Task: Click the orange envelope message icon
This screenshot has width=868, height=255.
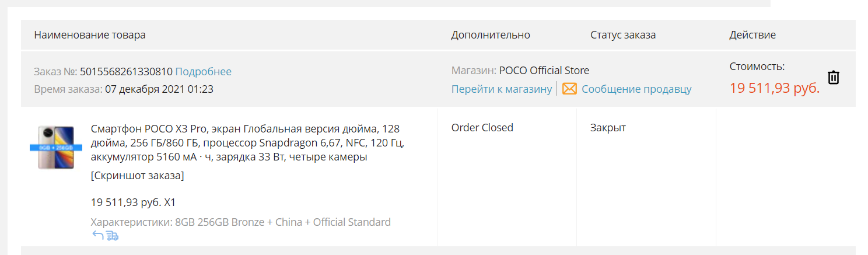Action: 569,89
